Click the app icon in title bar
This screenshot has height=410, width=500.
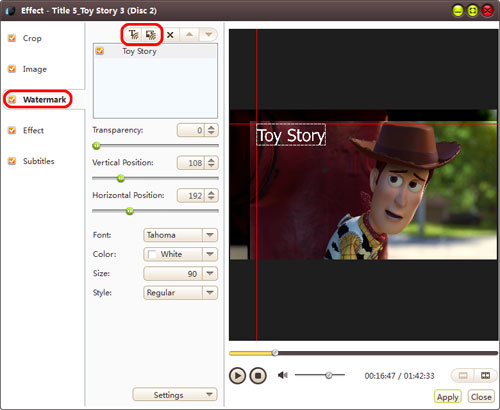point(10,11)
